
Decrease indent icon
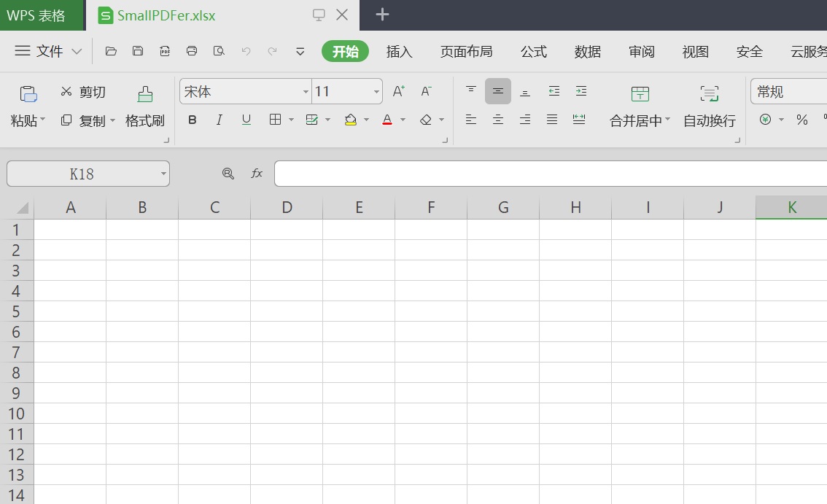tap(554, 91)
